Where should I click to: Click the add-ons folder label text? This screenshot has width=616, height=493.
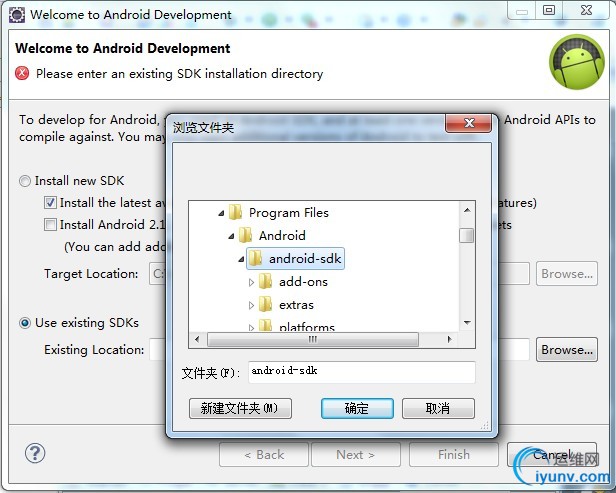coord(303,282)
